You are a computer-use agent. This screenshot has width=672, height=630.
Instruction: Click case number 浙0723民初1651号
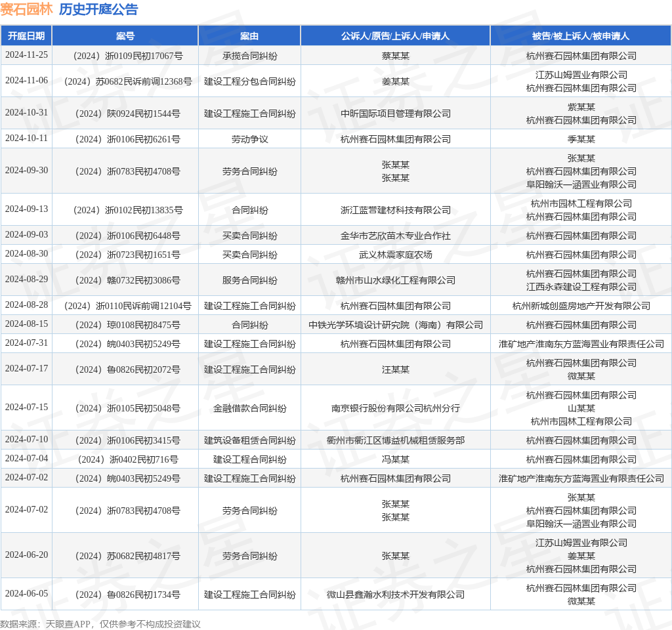(x=128, y=255)
